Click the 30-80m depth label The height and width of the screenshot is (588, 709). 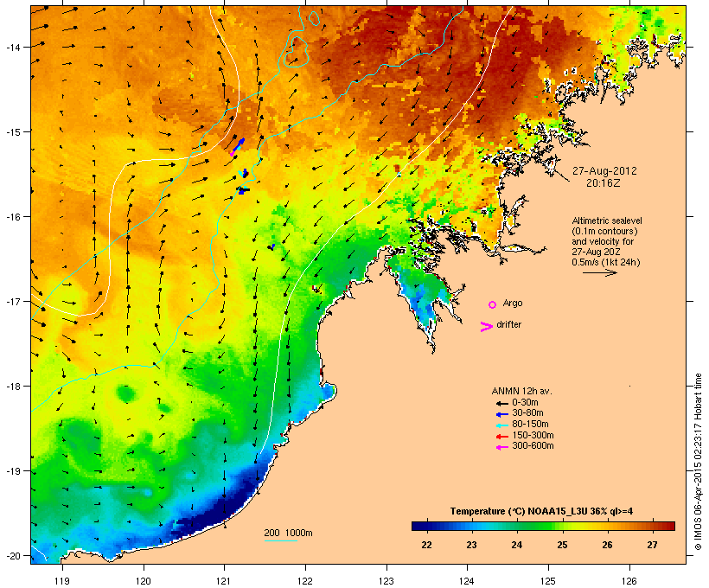pos(527,413)
